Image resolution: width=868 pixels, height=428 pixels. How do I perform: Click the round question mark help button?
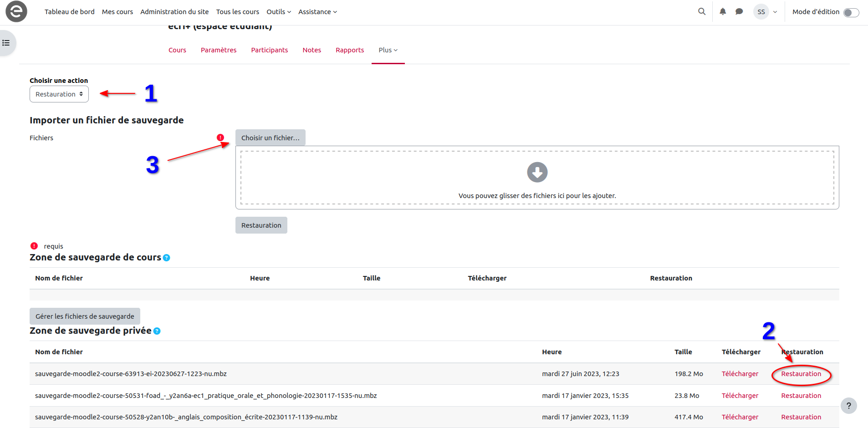tap(848, 406)
